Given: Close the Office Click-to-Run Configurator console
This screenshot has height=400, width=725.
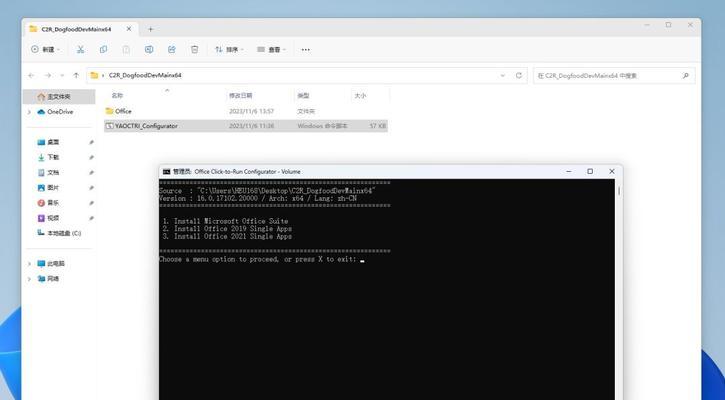Looking at the screenshot, I should pyautogui.click(x=612, y=172).
